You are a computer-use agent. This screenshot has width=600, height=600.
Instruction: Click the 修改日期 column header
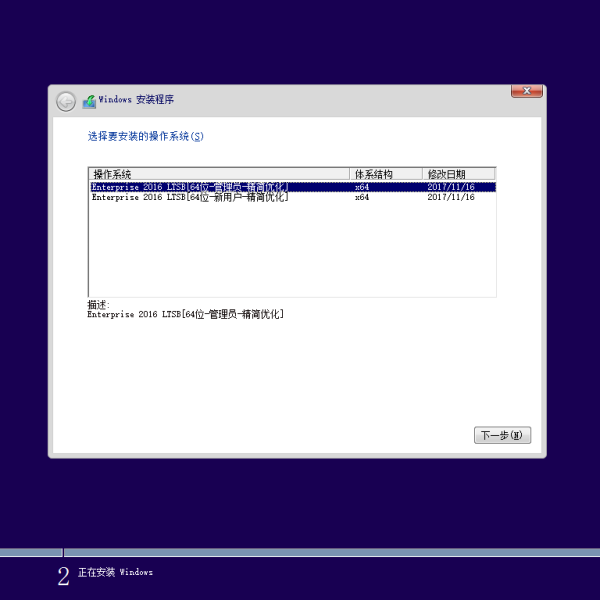[458, 174]
